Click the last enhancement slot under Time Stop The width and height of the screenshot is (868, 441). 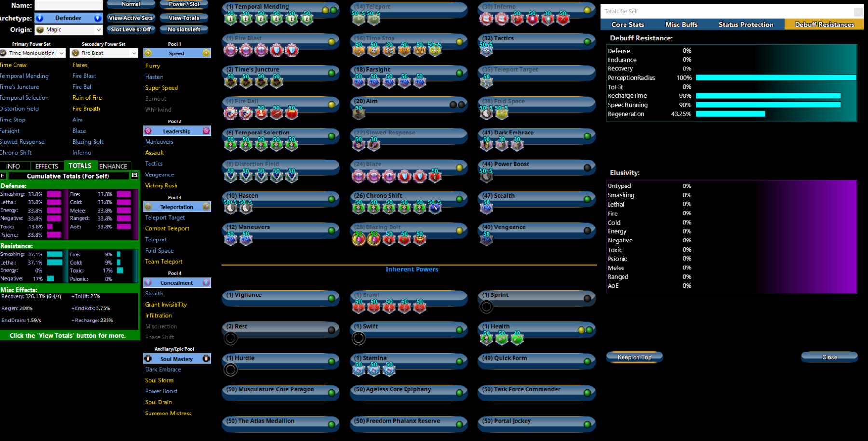435,50
